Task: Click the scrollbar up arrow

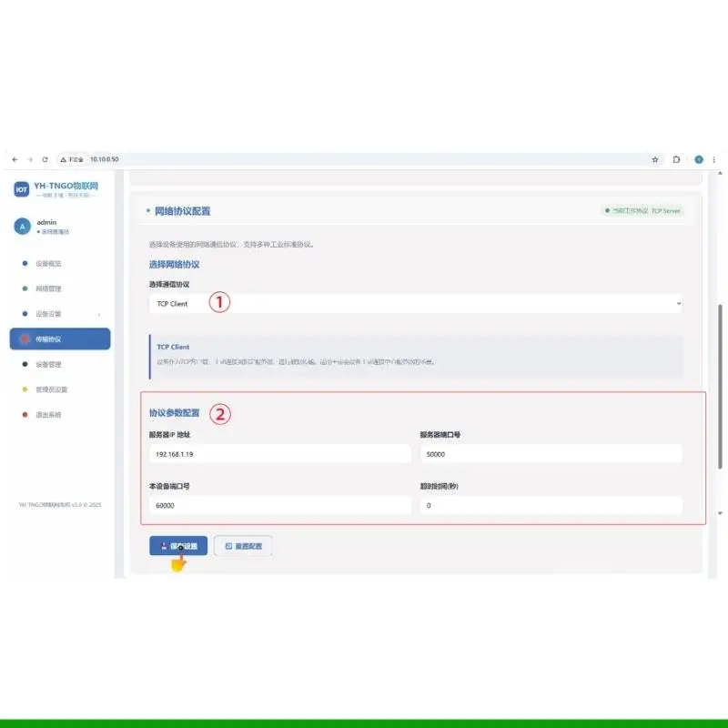Action: (x=720, y=173)
